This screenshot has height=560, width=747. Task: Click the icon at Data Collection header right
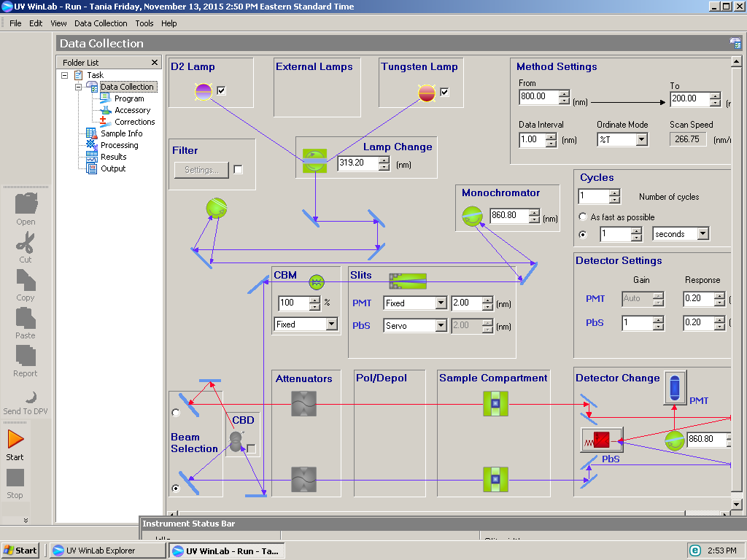[x=735, y=43]
